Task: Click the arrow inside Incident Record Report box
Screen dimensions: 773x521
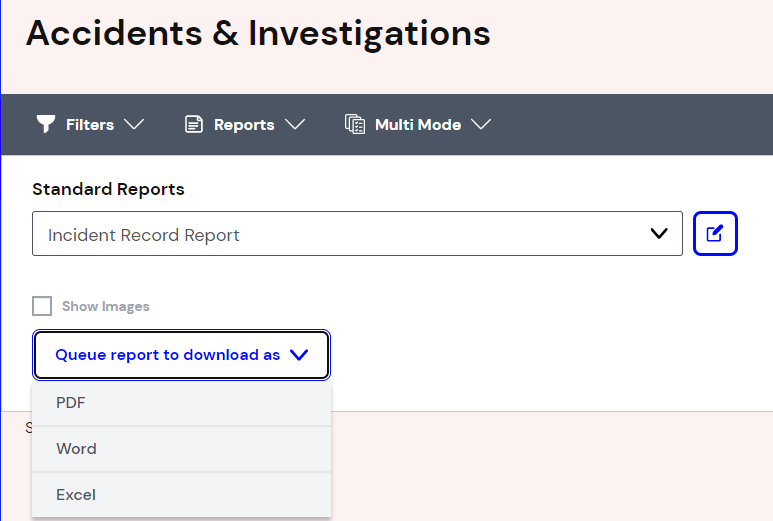Action: [659, 234]
